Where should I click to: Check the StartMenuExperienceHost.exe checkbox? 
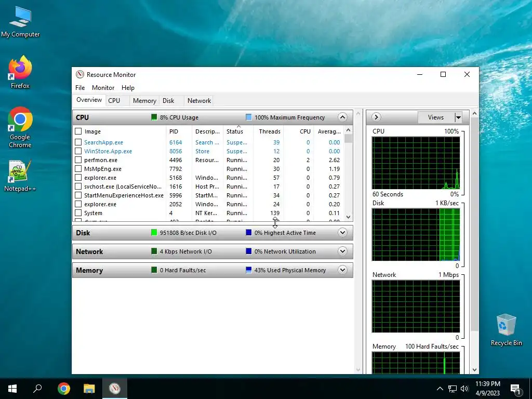78,195
